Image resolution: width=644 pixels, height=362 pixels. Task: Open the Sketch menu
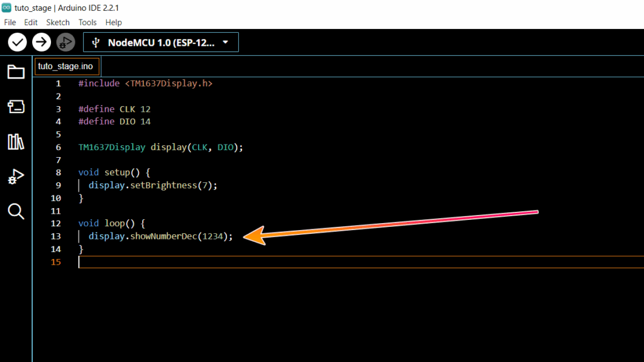(x=58, y=23)
